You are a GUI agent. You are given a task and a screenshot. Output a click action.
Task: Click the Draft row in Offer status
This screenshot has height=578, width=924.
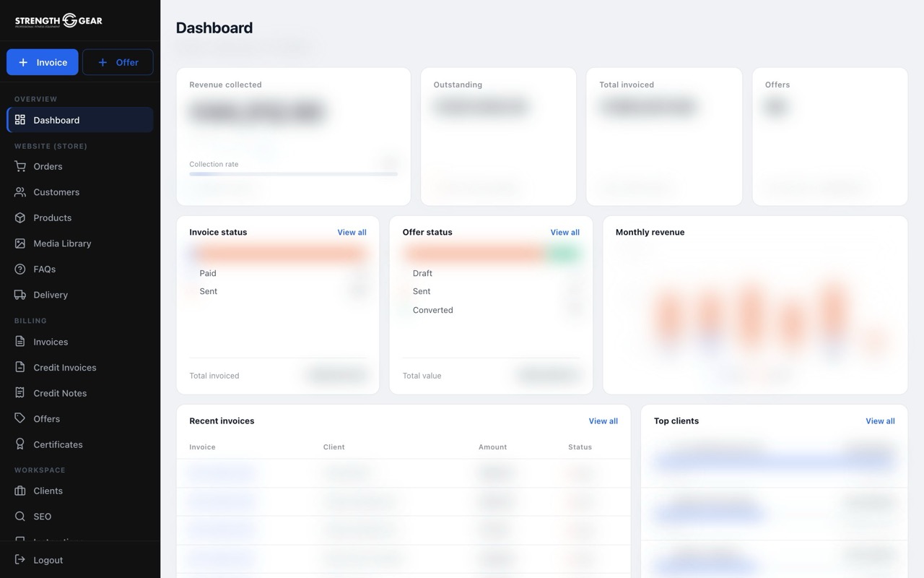491,273
